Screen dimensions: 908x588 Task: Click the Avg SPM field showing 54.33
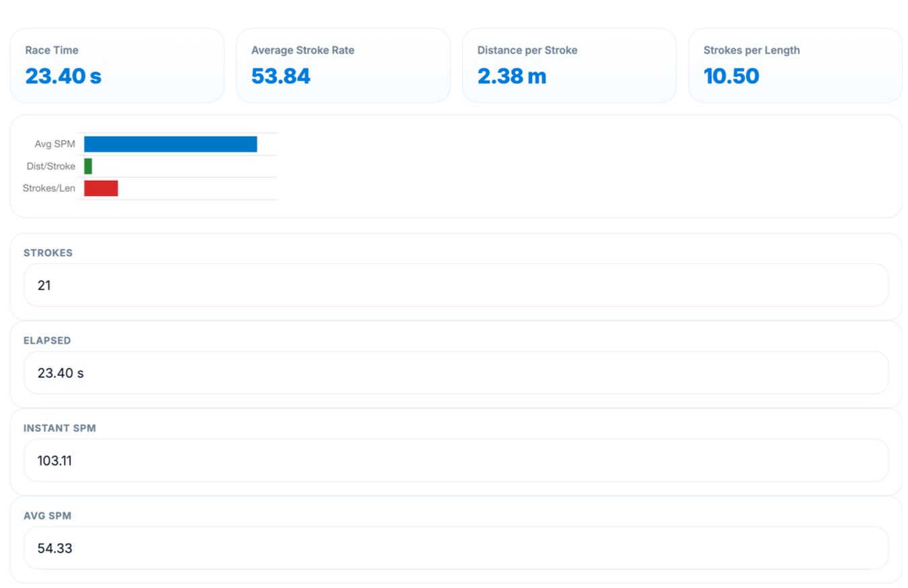click(x=456, y=548)
